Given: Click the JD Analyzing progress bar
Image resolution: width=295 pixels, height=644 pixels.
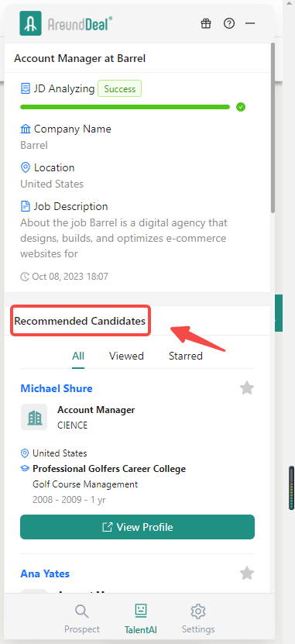Looking at the screenshot, I should [125, 107].
